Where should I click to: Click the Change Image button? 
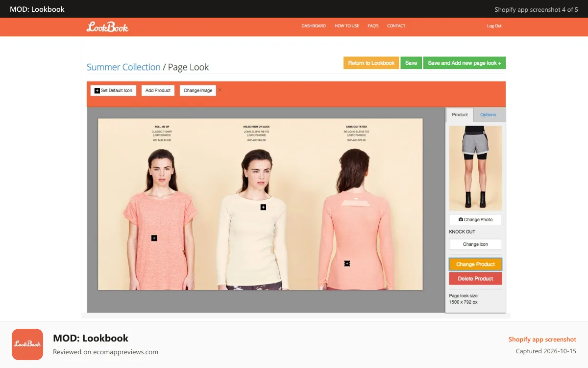click(x=198, y=90)
